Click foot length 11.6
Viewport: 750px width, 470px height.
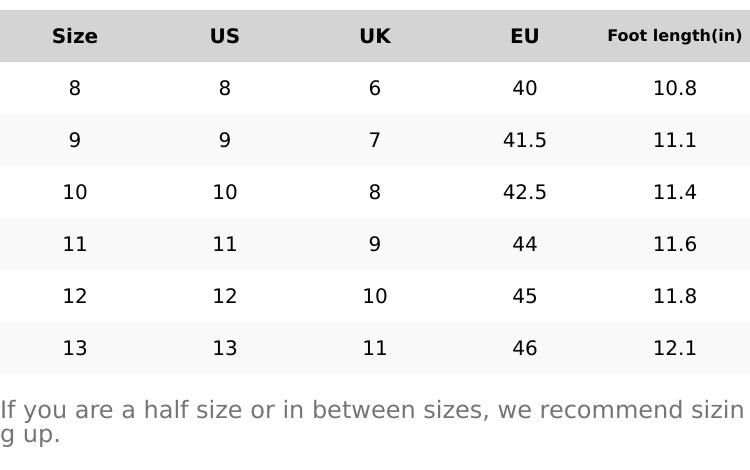tap(675, 245)
